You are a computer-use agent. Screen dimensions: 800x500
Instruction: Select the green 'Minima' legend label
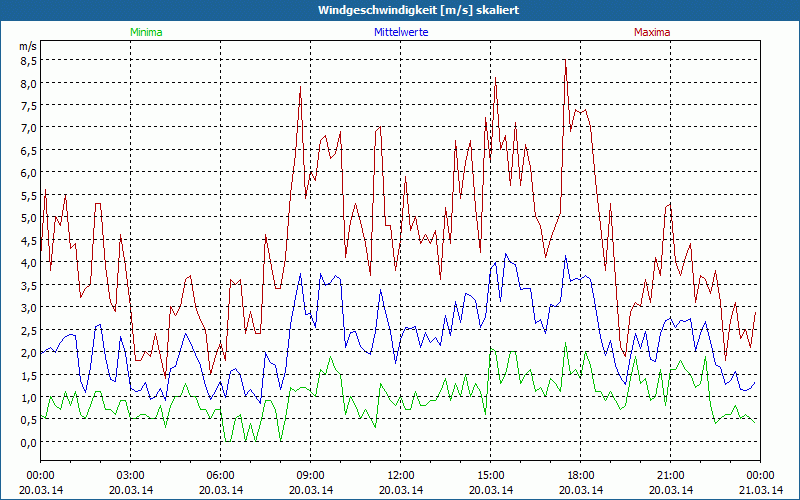[x=146, y=32]
